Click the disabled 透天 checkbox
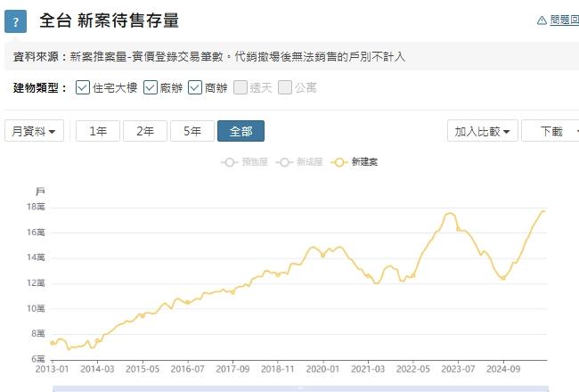 click(240, 87)
